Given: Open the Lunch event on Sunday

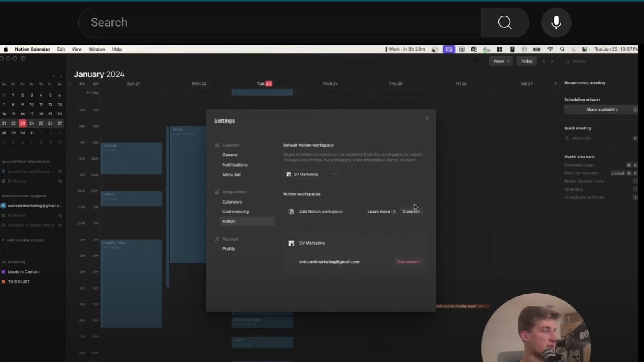Looking at the screenshot, I should [x=132, y=199].
